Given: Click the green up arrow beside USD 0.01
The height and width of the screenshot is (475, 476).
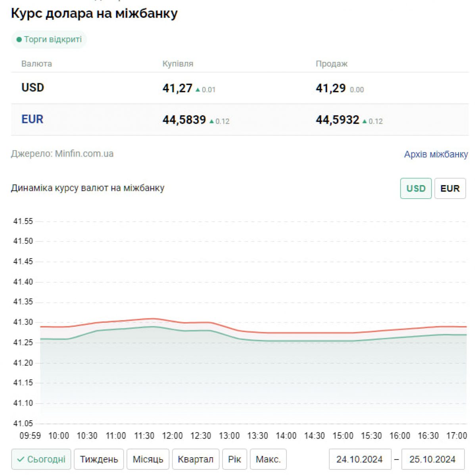Looking at the screenshot, I should (x=198, y=90).
